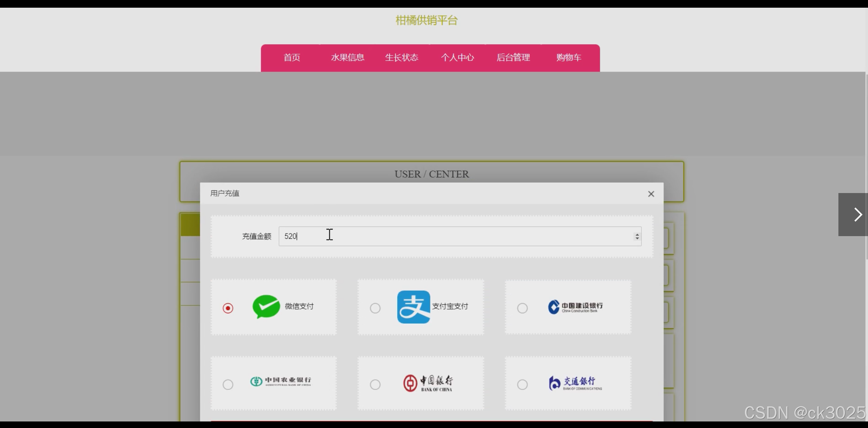Viewport: 868px width, 428px height.
Task: Open the 后台管理 navigation link
Action: [513, 58]
